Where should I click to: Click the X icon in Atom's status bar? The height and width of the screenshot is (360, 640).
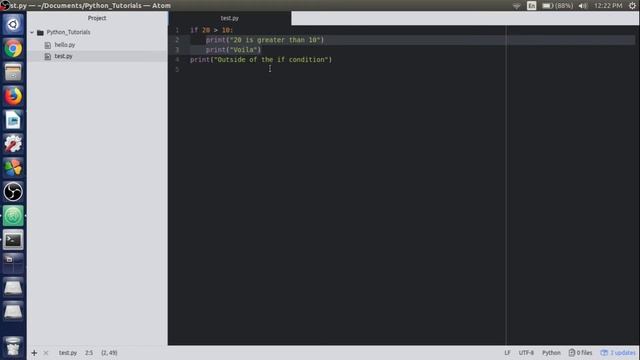click(46, 353)
